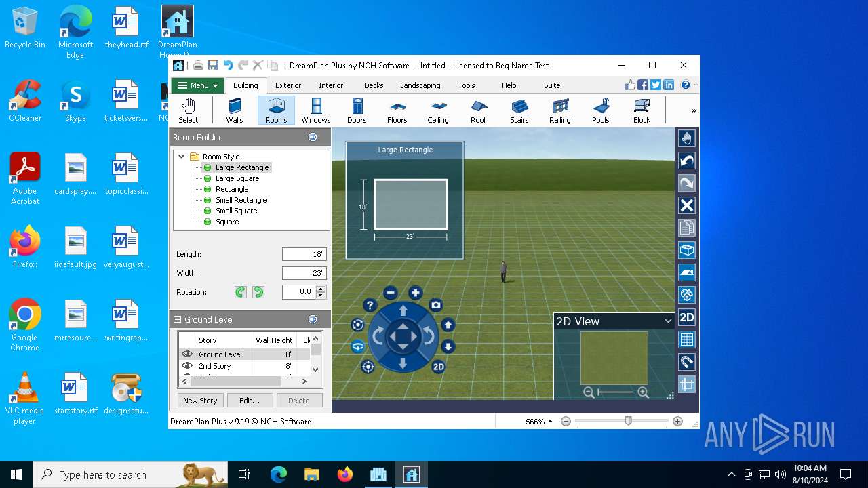Click the 2D View zoom slider
Image resolution: width=868 pixels, height=488 pixels.
click(616, 392)
